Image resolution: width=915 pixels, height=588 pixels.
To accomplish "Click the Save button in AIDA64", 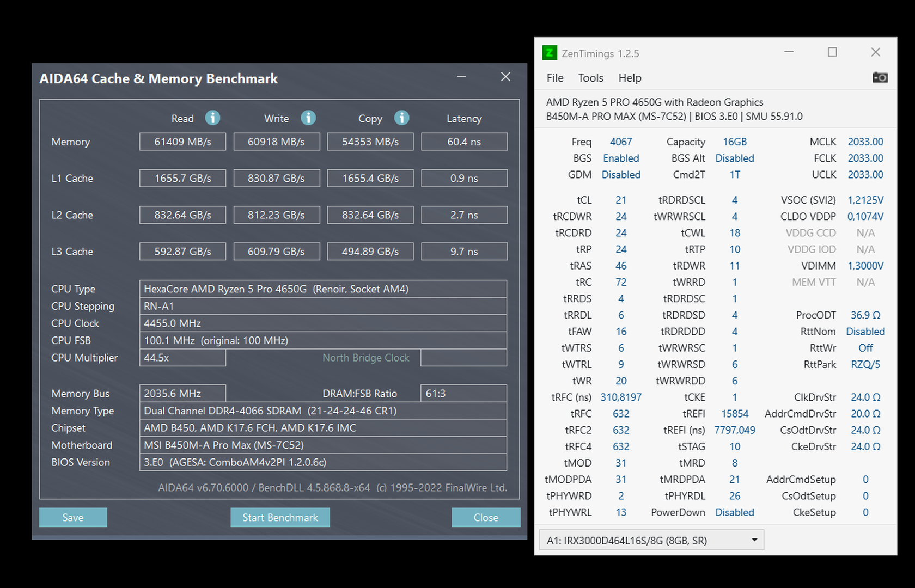I will 73,517.
